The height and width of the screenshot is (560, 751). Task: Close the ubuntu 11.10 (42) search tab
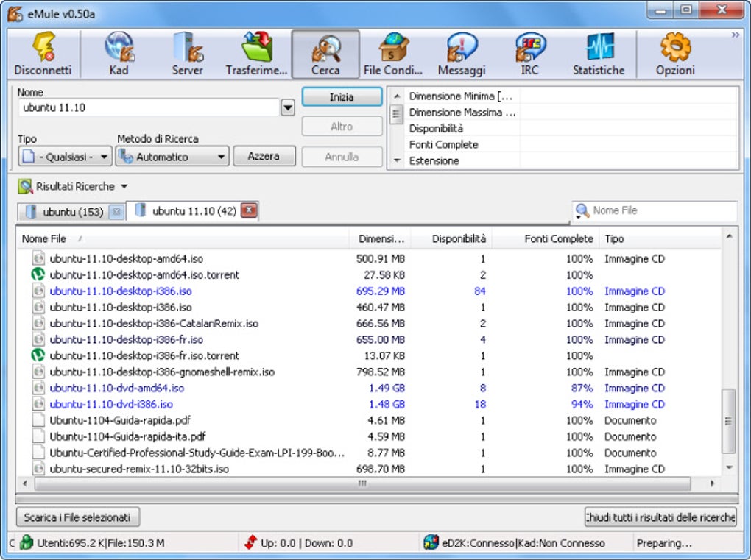pos(249,210)
